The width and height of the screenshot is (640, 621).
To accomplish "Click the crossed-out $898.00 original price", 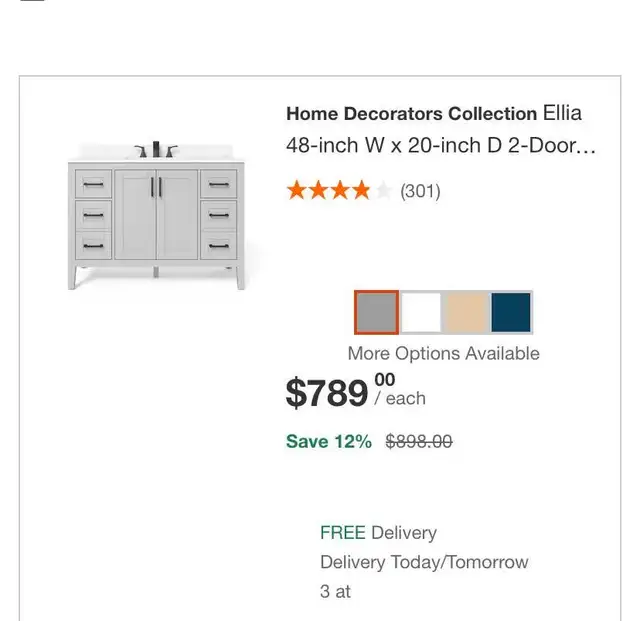I will [x=419, y=441].
